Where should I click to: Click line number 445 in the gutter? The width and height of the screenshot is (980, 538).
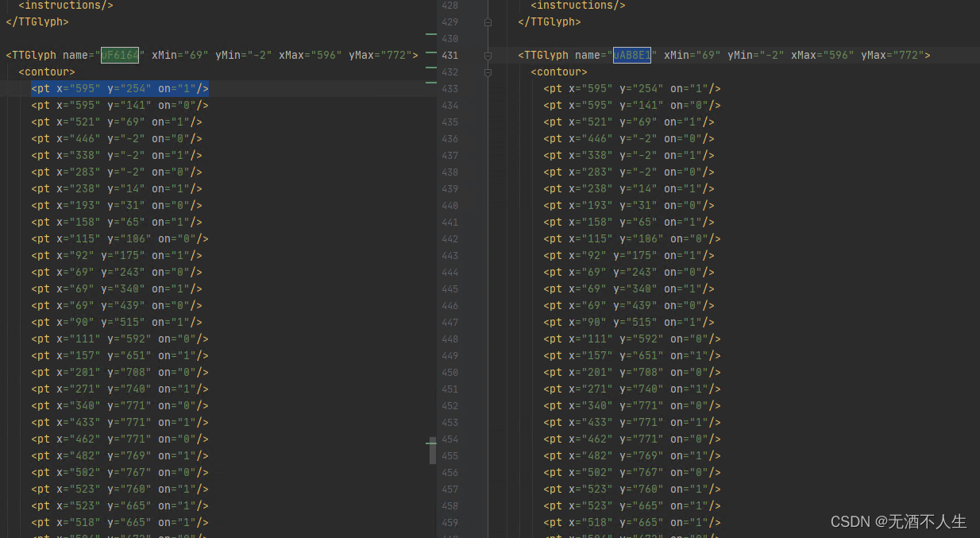pyautogui.click(x=449, y=288)
